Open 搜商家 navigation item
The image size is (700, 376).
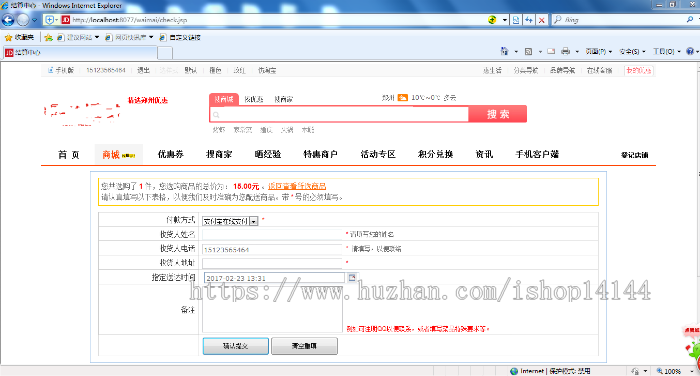(x=219, y=154)
